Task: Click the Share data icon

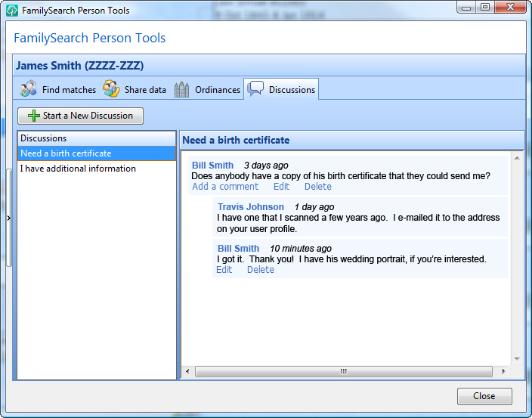Action: pos(111,89)
